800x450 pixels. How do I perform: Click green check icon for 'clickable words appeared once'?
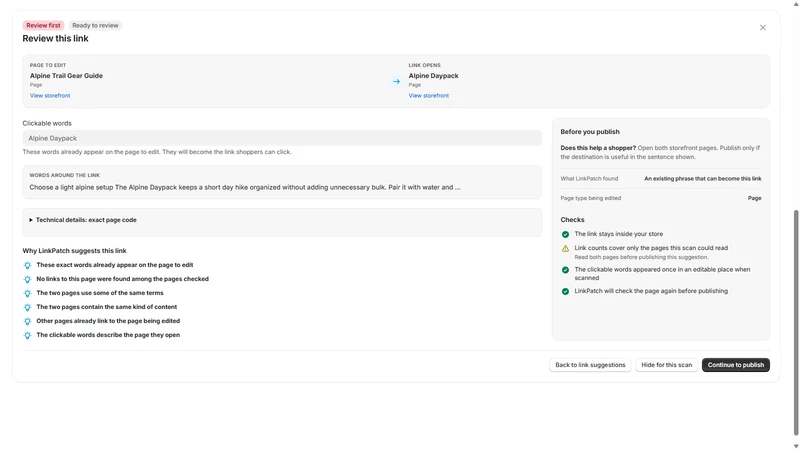(x=565, y=270)
